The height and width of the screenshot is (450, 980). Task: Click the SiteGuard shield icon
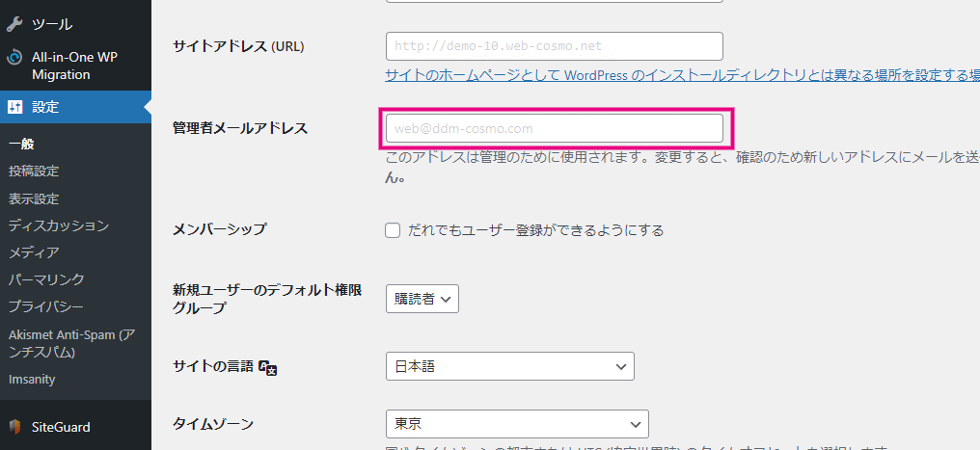[x=15, y=426]
